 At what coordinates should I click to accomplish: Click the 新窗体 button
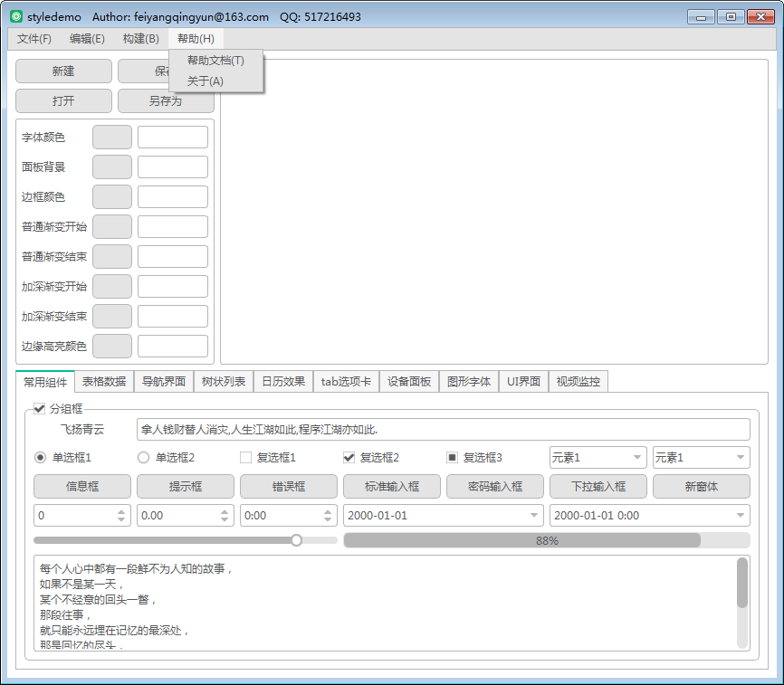click(702, 487)
